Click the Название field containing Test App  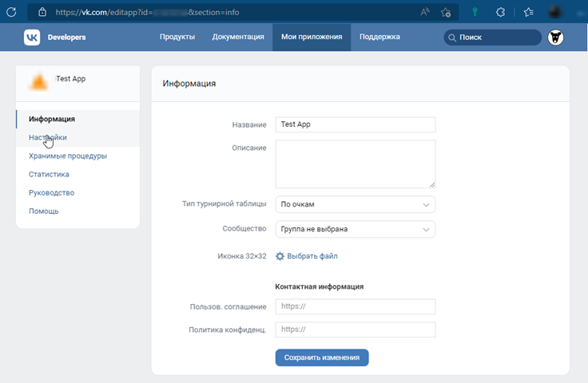pyautogui.click(x=356, y=124)
